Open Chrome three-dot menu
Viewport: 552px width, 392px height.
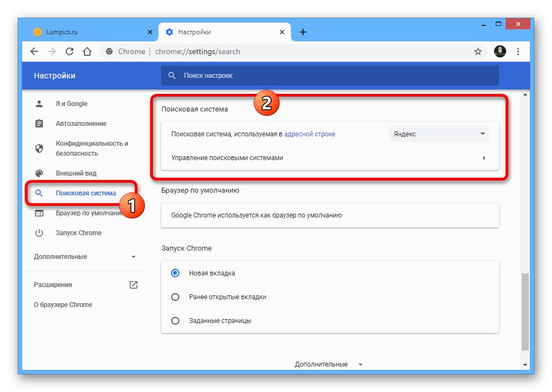pyautogui.click(x=518, y=52)
